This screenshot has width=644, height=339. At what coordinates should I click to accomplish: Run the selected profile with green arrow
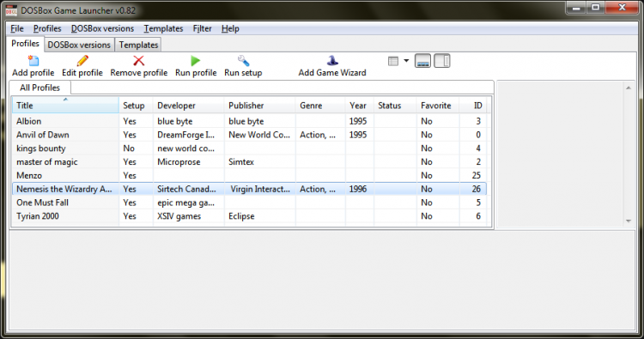(x=196, y=61)
